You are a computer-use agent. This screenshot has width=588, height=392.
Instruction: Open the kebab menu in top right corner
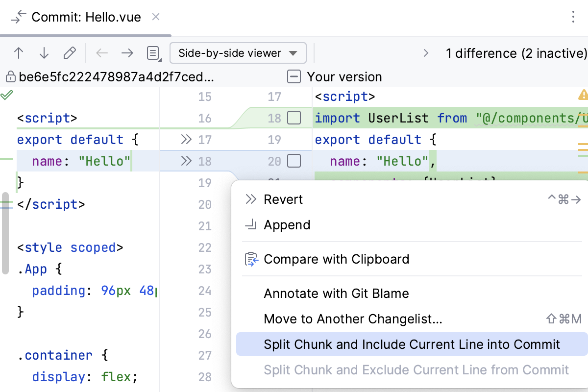tap(573, 17)
